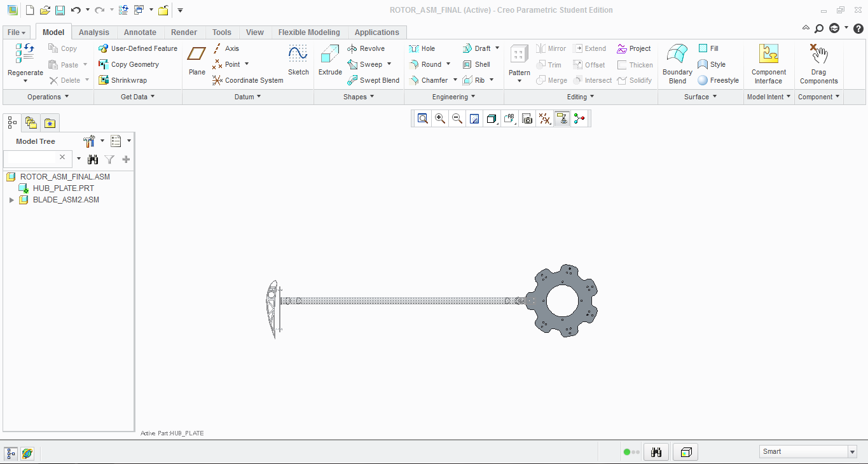Toggle annotation display in graphics toolbar
868x464 pixels.
point(561,118)
